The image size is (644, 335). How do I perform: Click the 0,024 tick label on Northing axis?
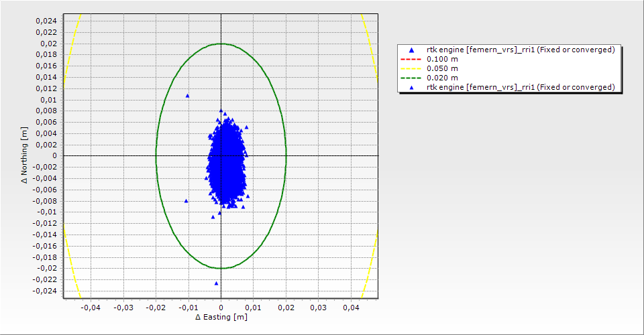pos(46,21)
